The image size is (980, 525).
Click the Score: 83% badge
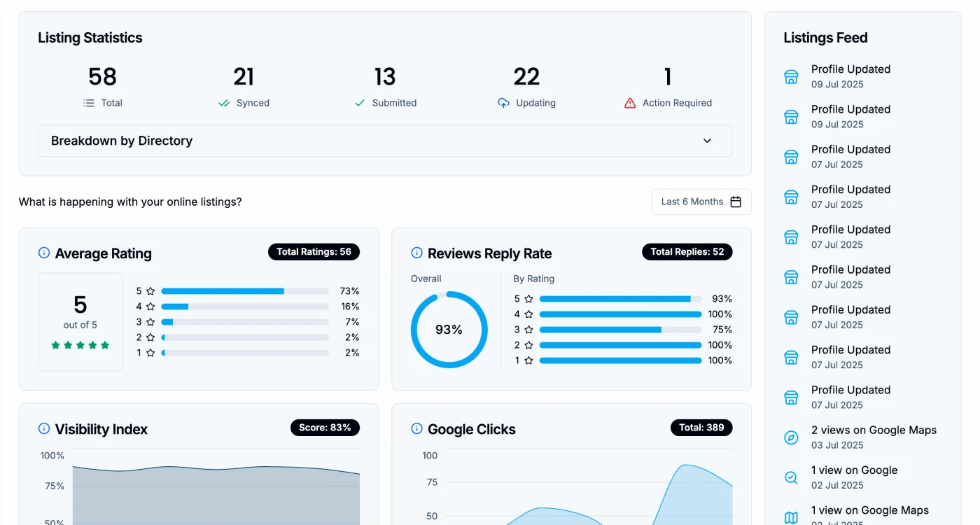[x=325, y=428]
